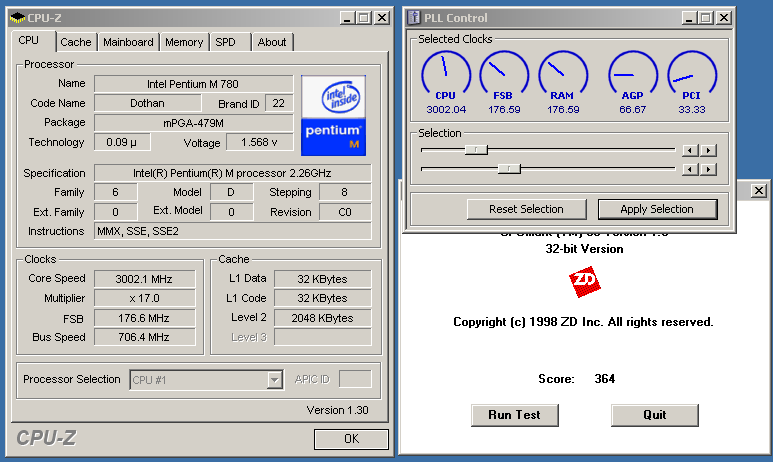
Task: Click the Family value 6
Action: pyautogui.click(x=115, y=192)
